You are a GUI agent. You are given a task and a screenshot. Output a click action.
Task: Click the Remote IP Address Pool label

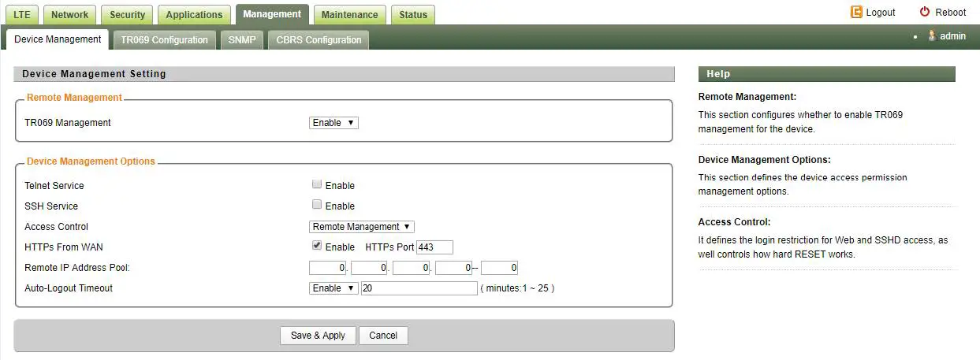(77, 268)
